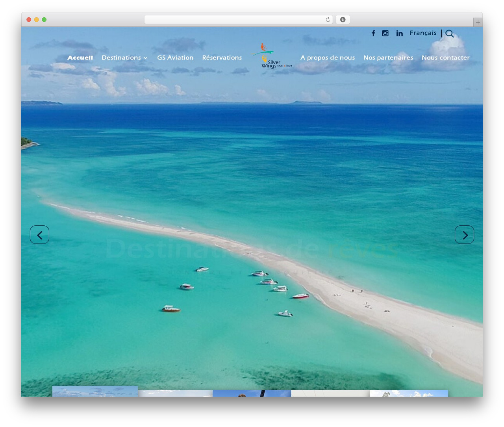
Task: Open the Facebook social link
Action: [373, 33]
